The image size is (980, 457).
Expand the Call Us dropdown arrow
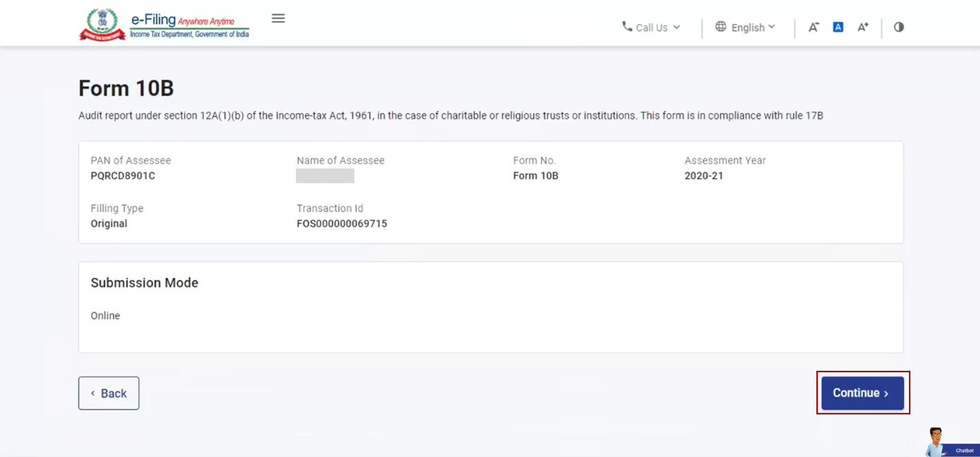click(677, 27)
